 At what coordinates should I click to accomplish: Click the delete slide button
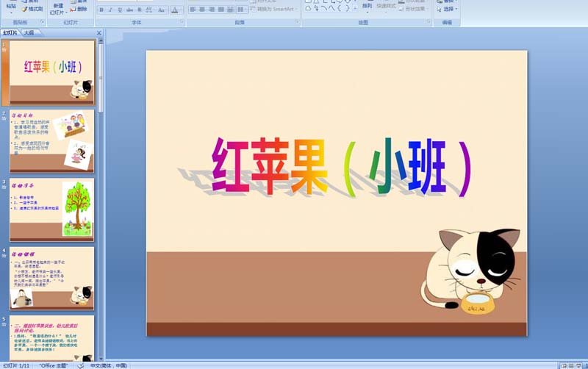tap(80, 9)
